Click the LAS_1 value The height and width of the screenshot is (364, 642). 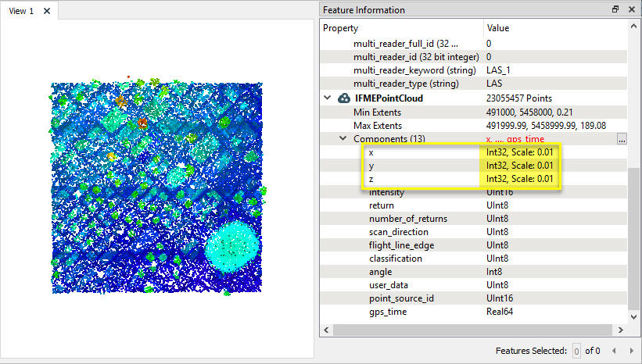(x=498, y=70)
